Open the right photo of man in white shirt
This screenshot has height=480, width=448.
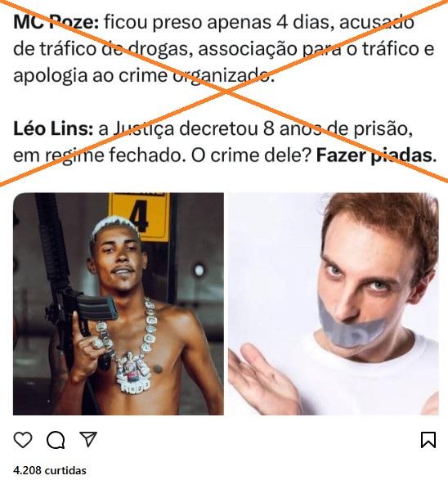click(x=334, y=303)
